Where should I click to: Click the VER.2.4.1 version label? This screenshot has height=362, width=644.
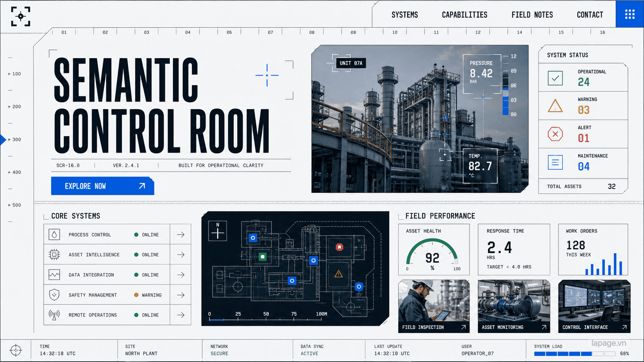coord(126,165)
